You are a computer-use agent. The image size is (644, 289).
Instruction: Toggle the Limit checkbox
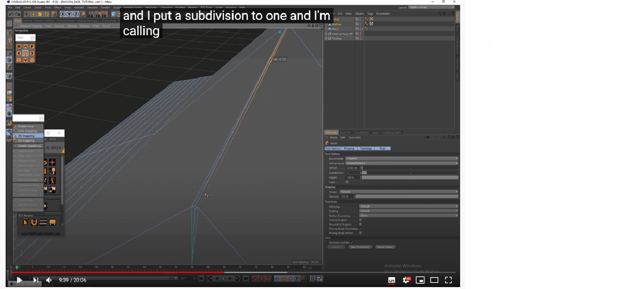[347, 182]
